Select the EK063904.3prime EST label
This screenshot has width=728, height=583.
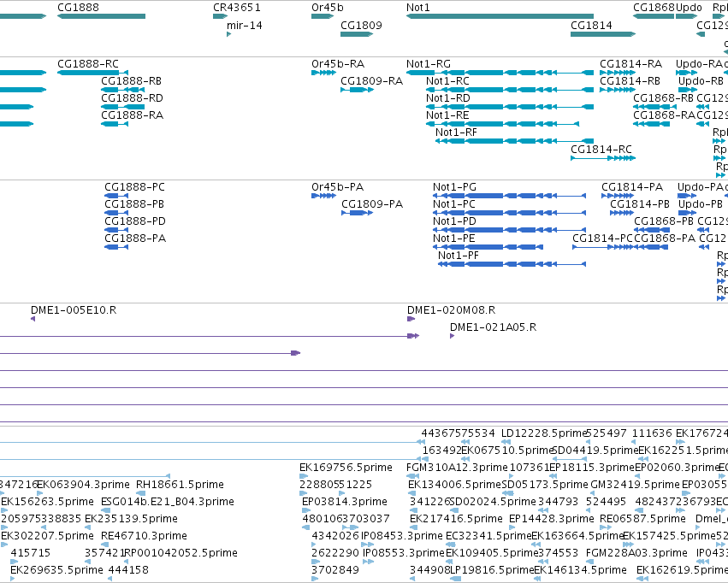click(84, 484)
